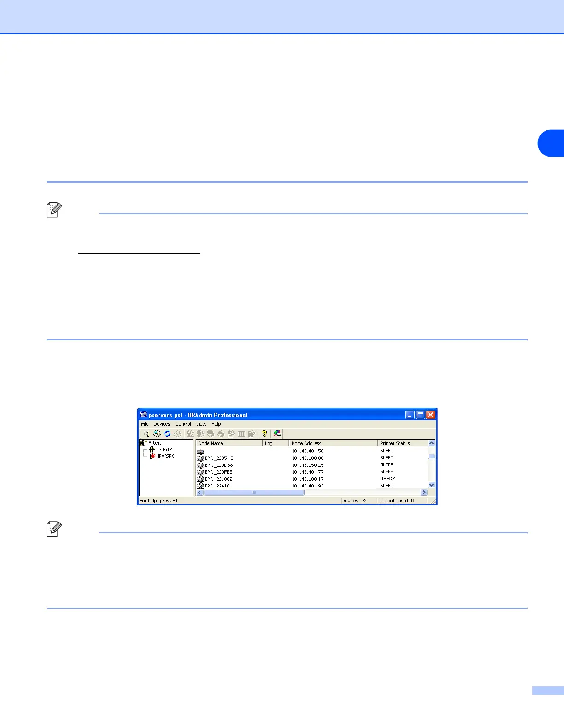Click the first toolbar icon beside the printer search icon
Image resolution: width=564 pixels, height=728 pixels.
click(x=146, y=434)
